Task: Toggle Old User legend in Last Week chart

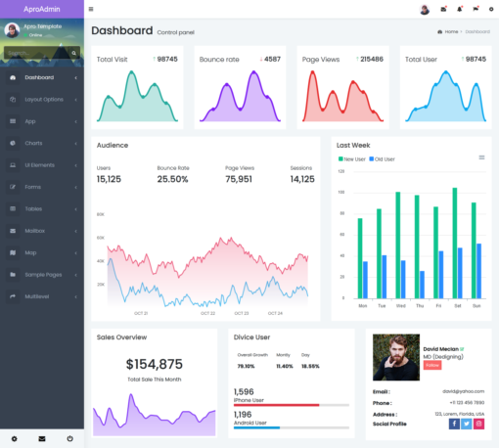Action: point(382,159)
